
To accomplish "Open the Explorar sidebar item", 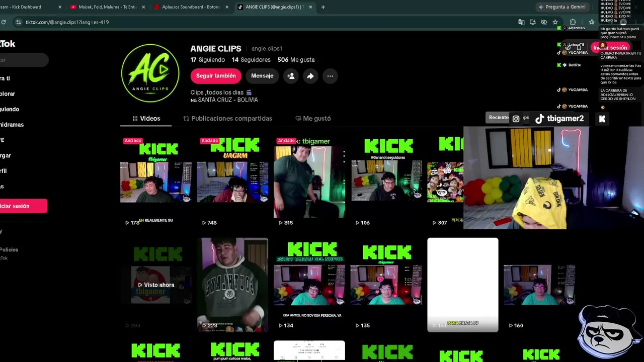I will click(8, 94).
